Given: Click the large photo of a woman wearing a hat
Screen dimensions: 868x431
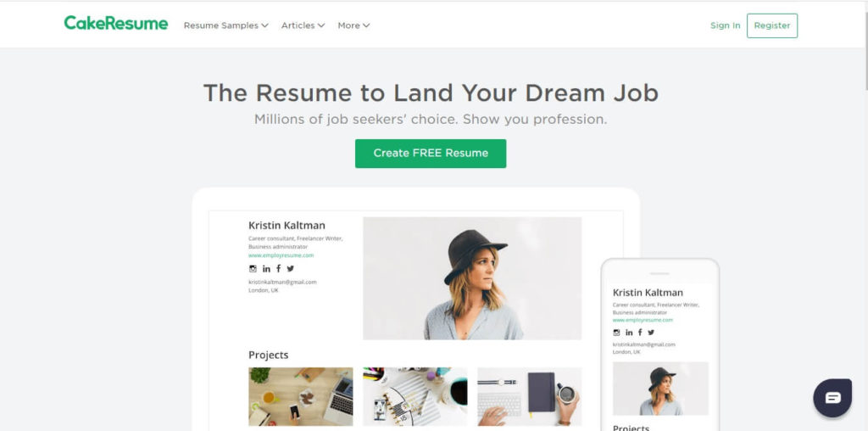Looking at the screenshot, I should point(472,278).
